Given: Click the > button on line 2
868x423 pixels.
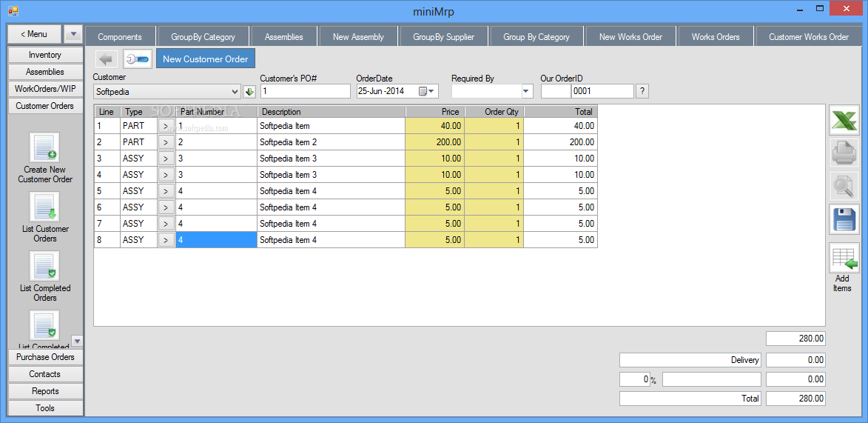Looking at the screenshot, I should point(166,142).
